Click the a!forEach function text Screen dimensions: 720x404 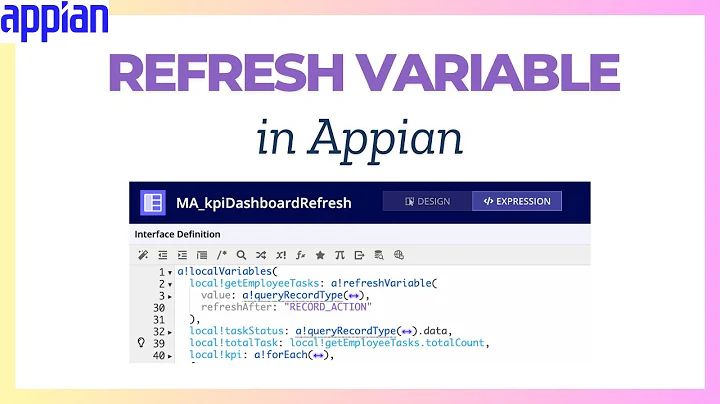(x=281, y=354)
